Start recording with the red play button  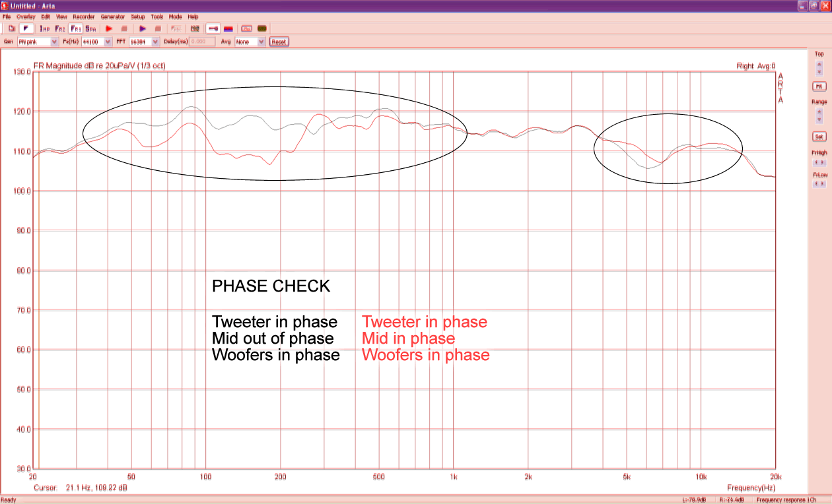[109, 28]
